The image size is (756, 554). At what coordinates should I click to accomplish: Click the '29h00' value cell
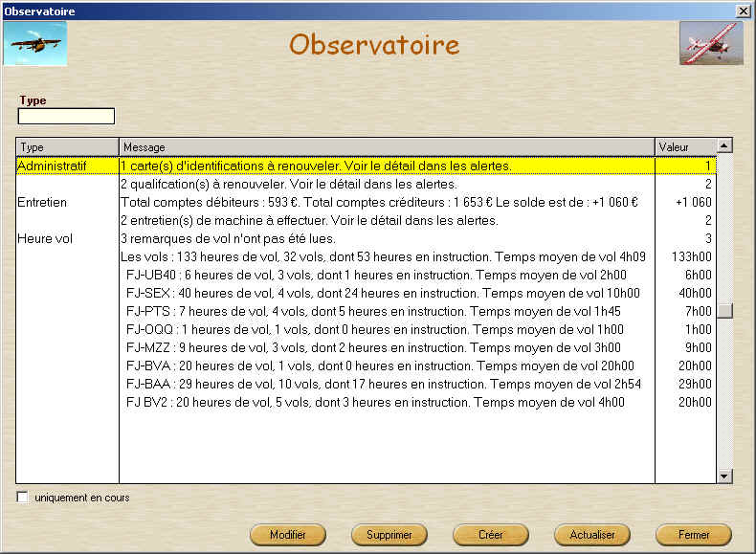coord(685,384)
